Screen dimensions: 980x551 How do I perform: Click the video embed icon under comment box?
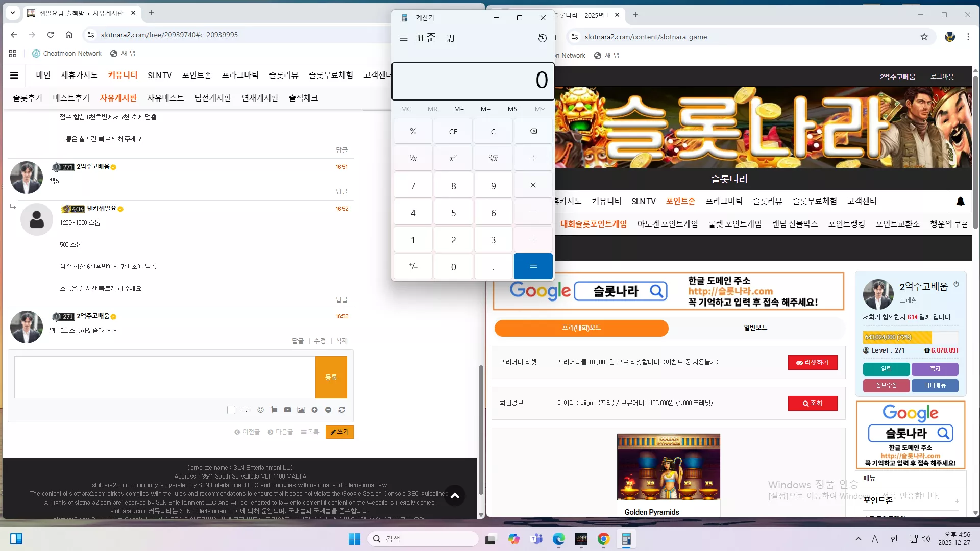point(288,410)
